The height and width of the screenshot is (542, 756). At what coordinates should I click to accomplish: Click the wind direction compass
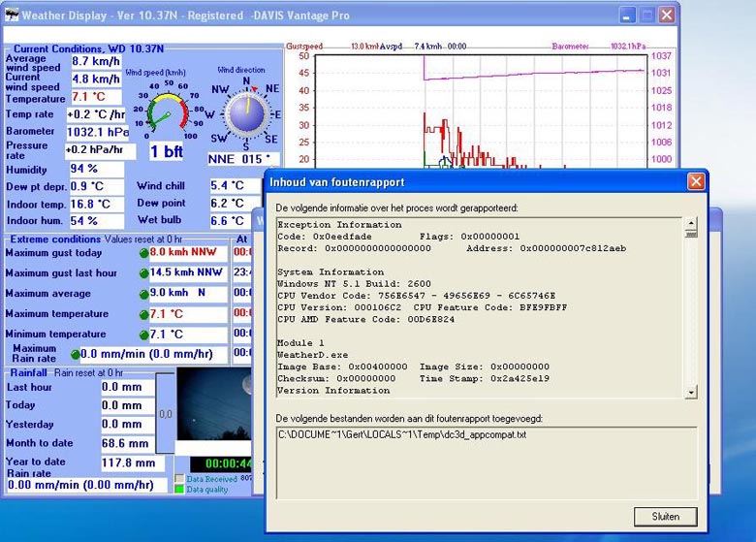(246, 113)
